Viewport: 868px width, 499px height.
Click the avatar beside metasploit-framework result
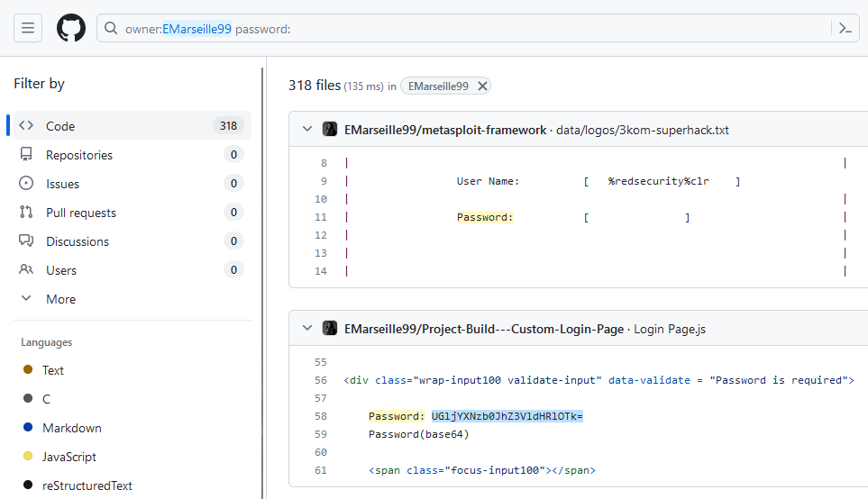[x=330, y=129]
